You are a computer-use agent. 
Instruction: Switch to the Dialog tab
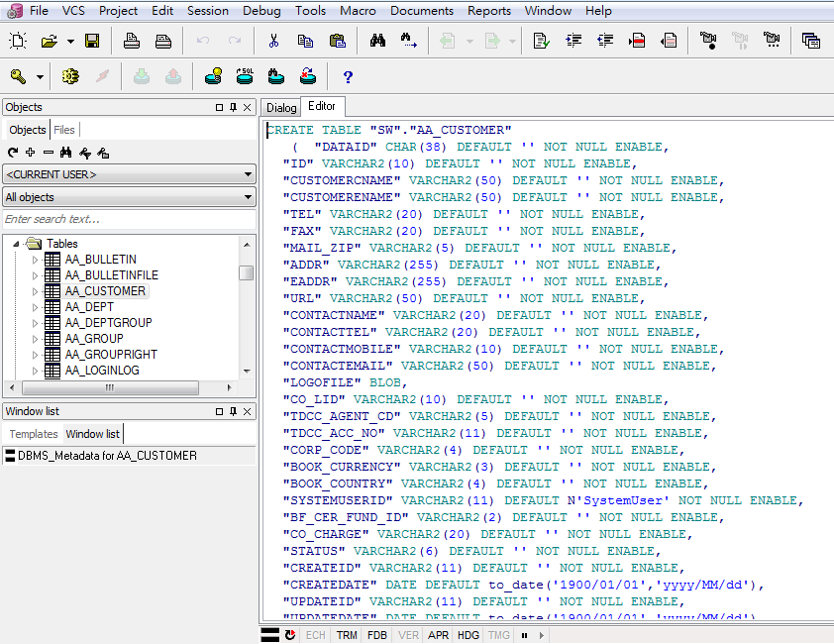pos(281,108)
